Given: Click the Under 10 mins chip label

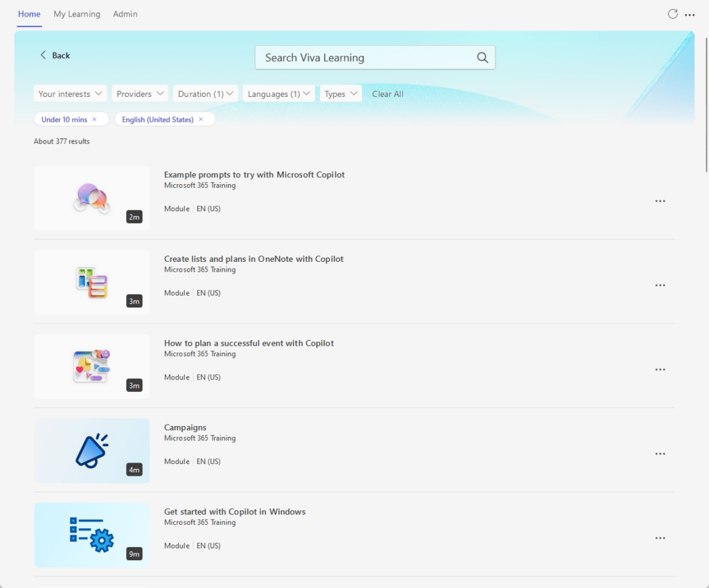Looking at the screenshot, I should pyautogui.click(x=64, y=119).
